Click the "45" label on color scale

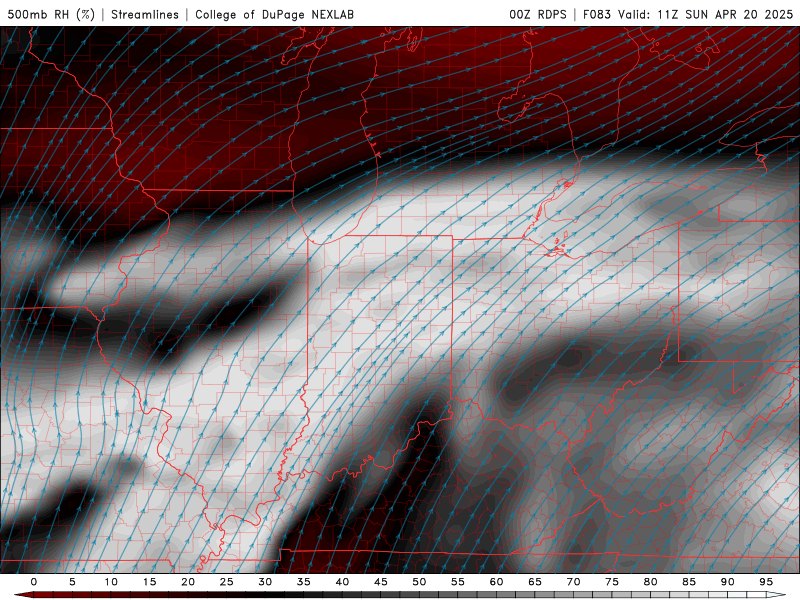[x=381, y=582]
